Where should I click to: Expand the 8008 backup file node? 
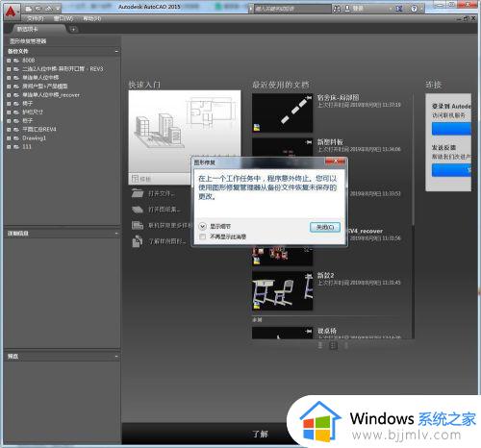pos(9,61)
